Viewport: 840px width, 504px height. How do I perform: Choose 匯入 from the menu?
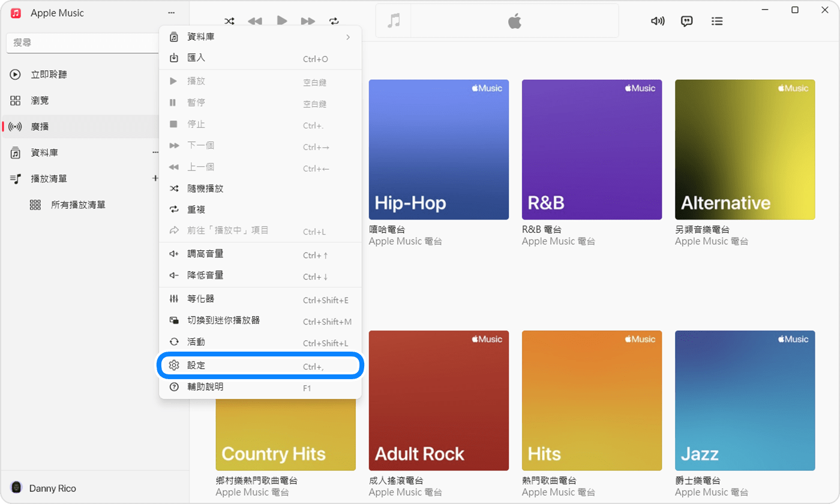point(260,58)
